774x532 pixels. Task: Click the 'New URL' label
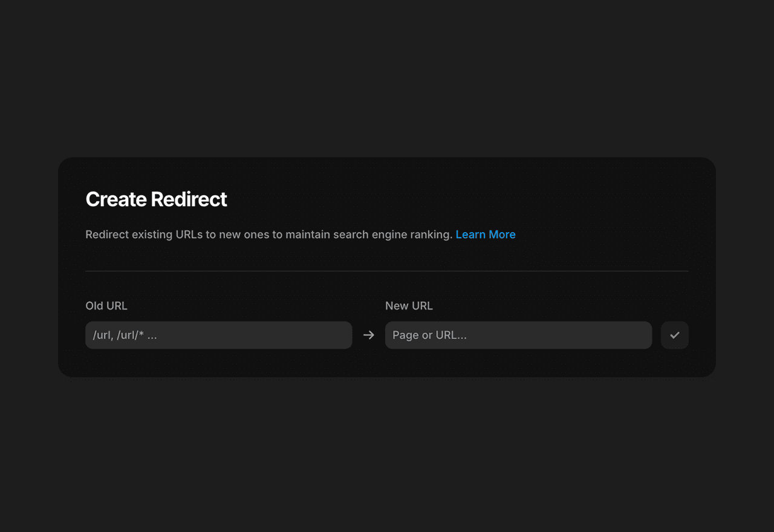pyautogui.click(x=409, y=306)
